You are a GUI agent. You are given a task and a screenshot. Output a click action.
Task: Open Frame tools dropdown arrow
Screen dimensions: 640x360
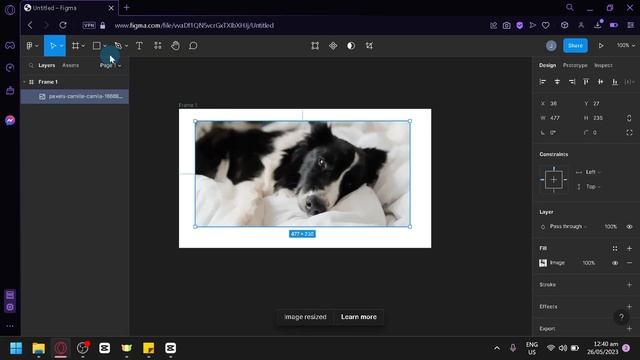(83, 46)
